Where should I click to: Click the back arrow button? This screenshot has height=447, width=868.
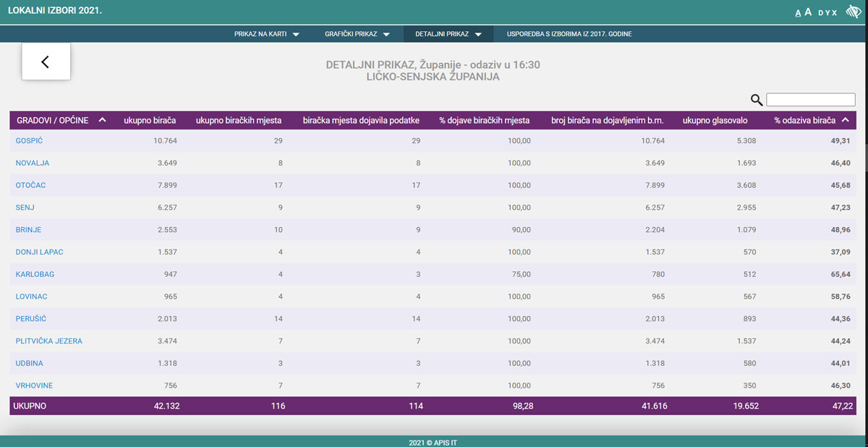[46, 61]
